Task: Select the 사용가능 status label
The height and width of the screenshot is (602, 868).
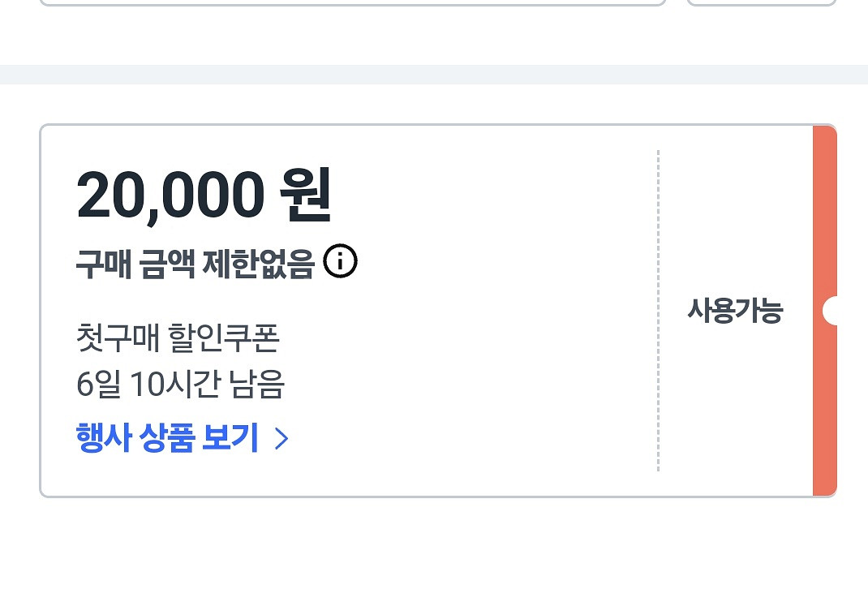Action: tap(735, 310)
